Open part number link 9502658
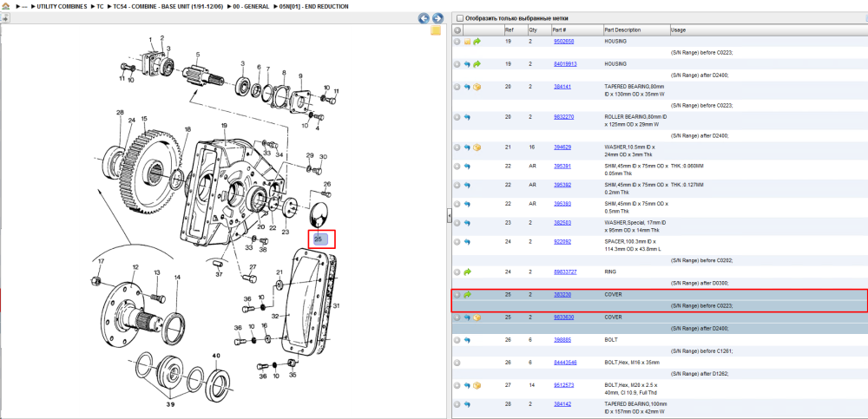Viewport: 868px width, 419px height. pyautogui.click(x=562, y=42)
